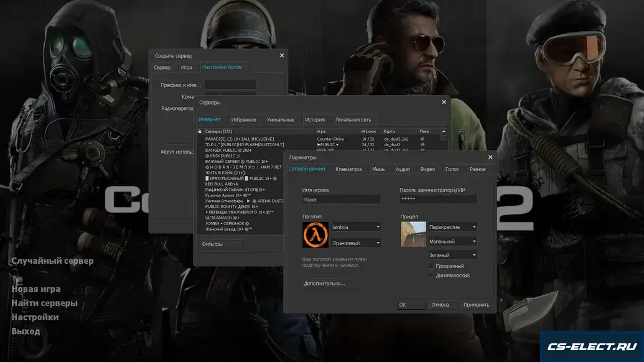Click the Фильтры button in Серверы
This screenshot has width=644, height=362.
(x=222, y=244)
